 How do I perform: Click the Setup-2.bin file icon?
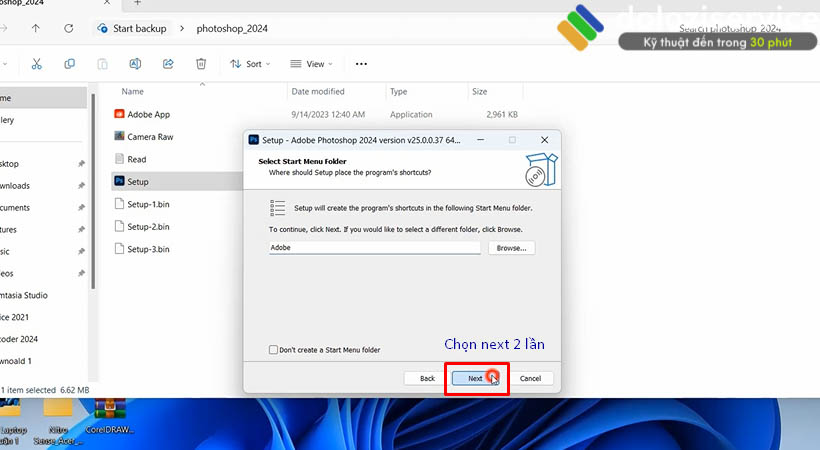pos(119,226)
